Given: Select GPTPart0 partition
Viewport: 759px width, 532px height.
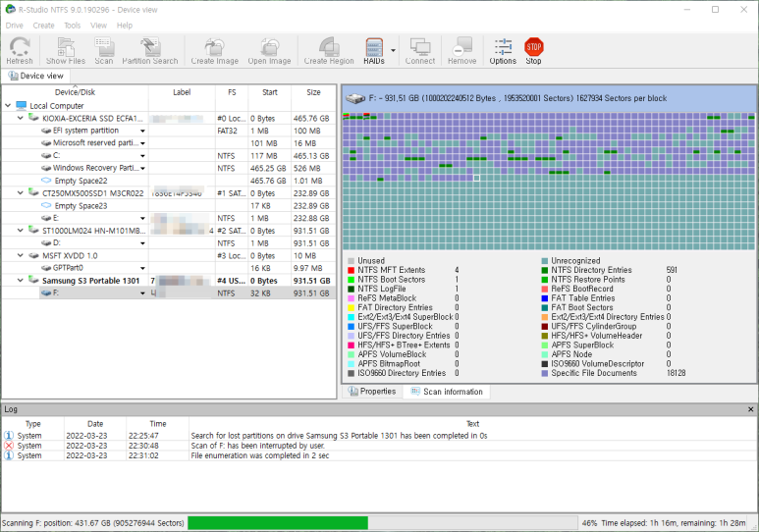Looking at the screenshot, I should tap(169, 268).
